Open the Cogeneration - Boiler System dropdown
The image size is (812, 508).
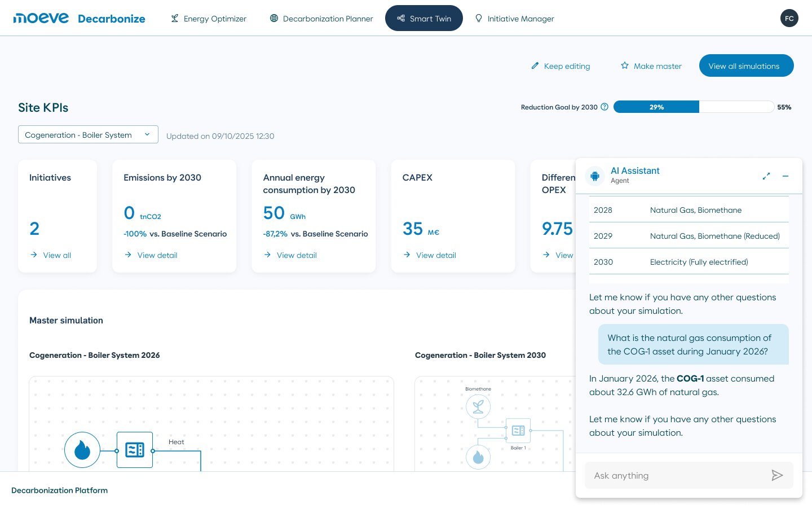tap(88, 134)
